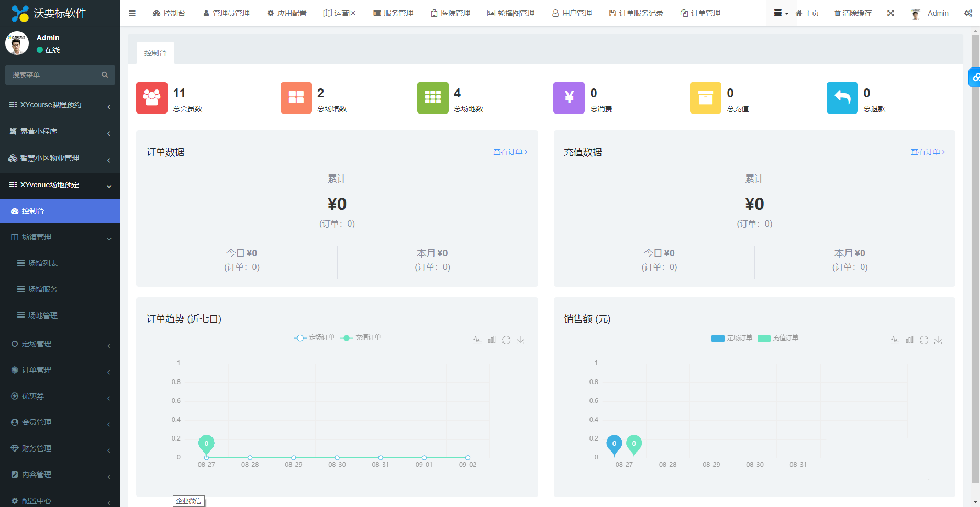Click the 搜索菜单 search field
Viewport: 980px width, 507px height.
pyautogui.click(x=55, y=75)
